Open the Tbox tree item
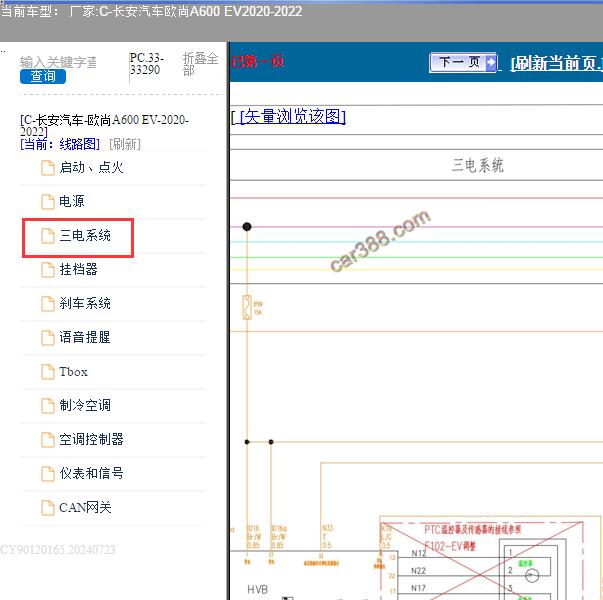Image resolution: width=603 pixels, height=600 pixels. (73, 372)
